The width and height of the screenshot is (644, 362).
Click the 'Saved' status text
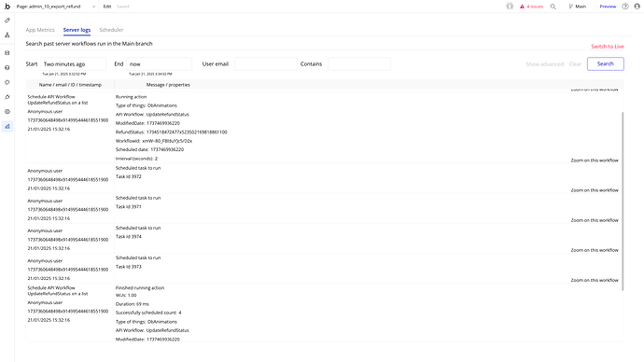pos(123,7)
